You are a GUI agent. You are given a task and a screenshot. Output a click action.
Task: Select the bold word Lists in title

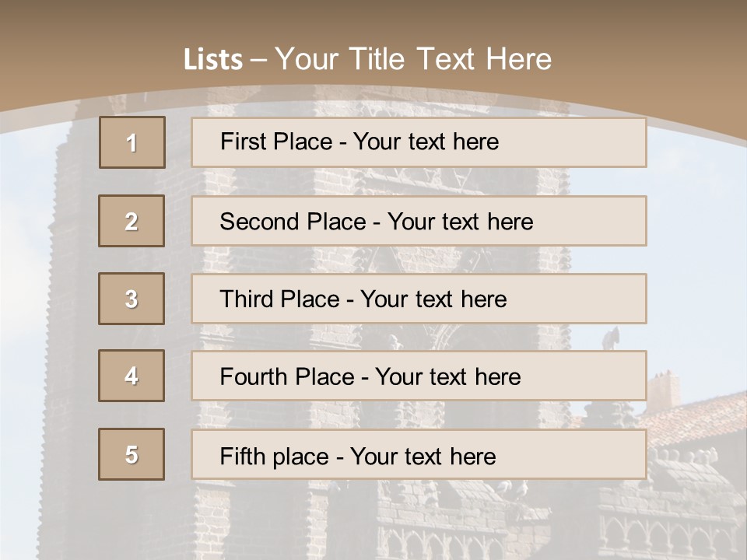(213, 60)
